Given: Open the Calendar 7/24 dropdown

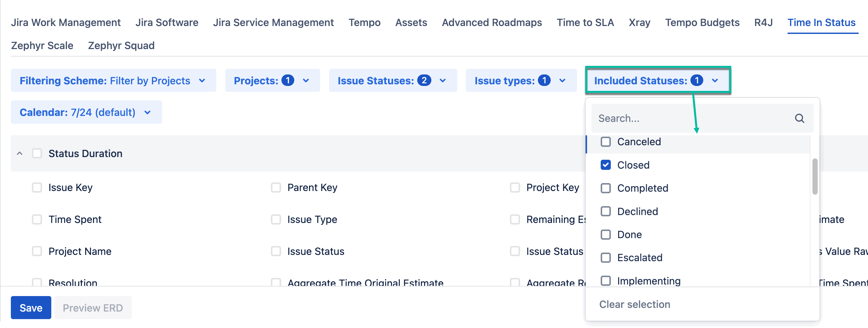Looking at the screenshot, I should click(86, 112).
